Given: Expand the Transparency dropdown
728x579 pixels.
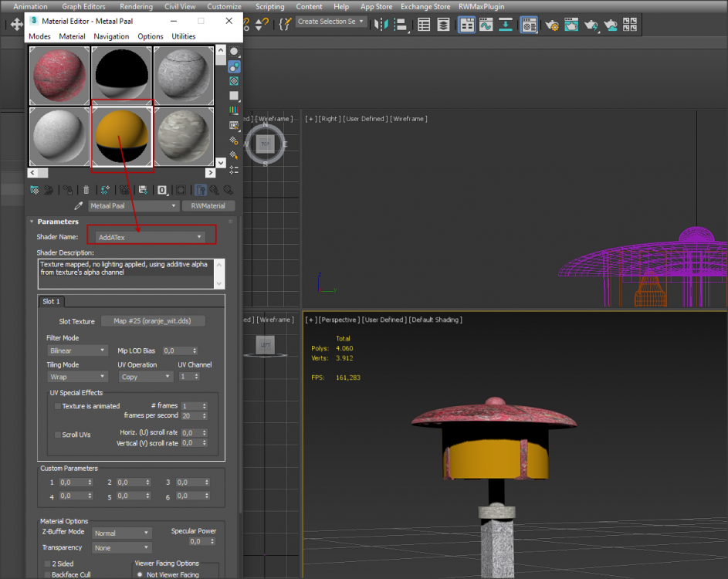Looking at the screenshot, I should 122,548.
